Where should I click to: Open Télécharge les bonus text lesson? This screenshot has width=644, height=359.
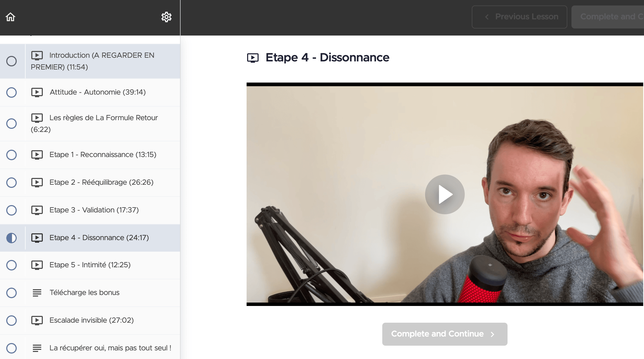coord(90,293)
